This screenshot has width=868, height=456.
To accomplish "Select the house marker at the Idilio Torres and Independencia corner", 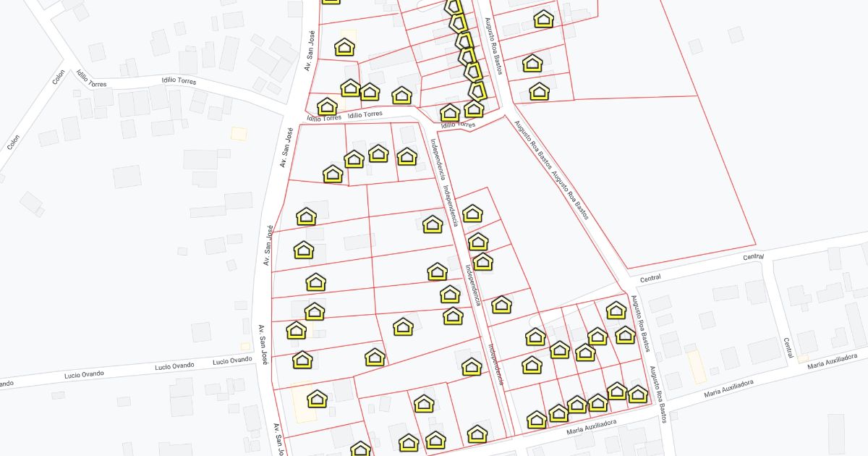I will (x=450, y=112).
